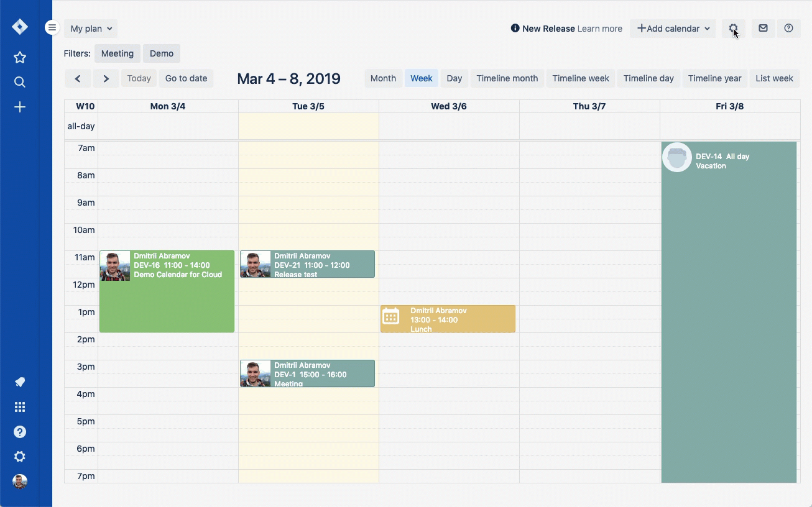
Task: Open Starred items in the sidebar
Action: tap(20, 58)
